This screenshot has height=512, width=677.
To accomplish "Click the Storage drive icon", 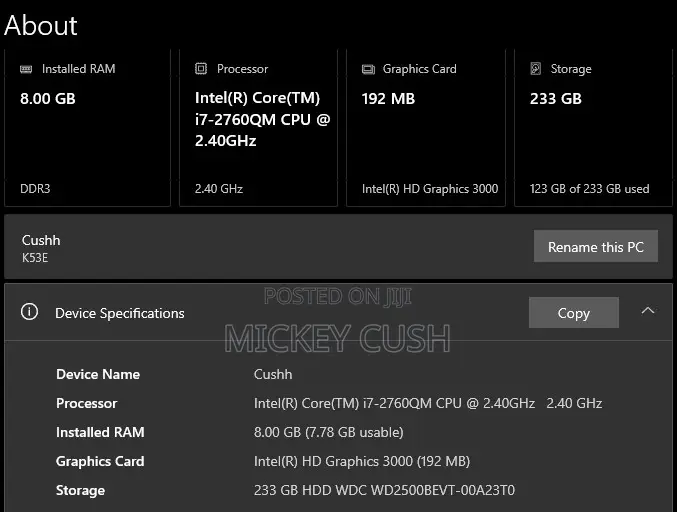I will coord(535,69).
